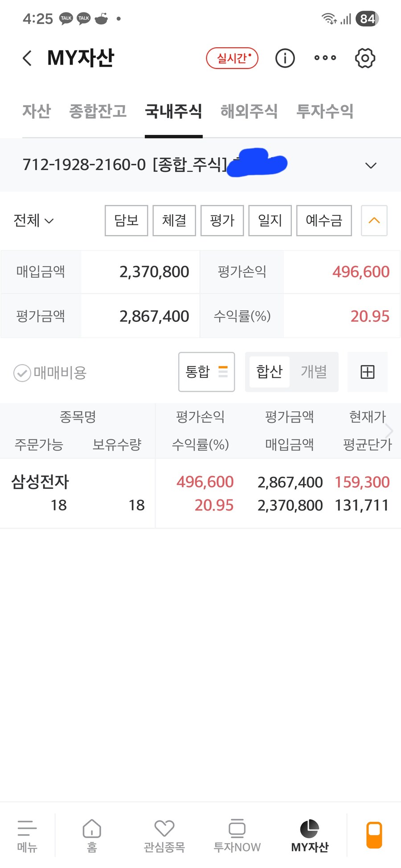Image resolution: width=401 pixels, height=868 pixels.
Task: Open the 전체 filter dropdown
Action: pos(33,220)
